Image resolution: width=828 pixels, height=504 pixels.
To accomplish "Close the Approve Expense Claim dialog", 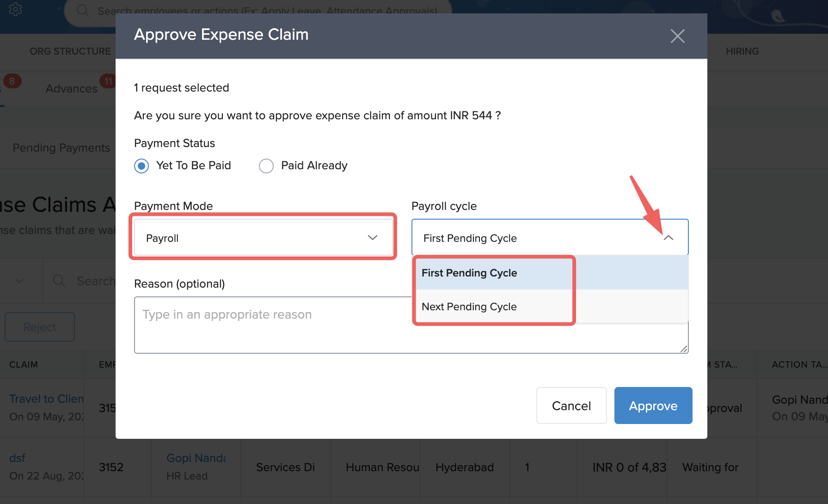I will 677,36.
